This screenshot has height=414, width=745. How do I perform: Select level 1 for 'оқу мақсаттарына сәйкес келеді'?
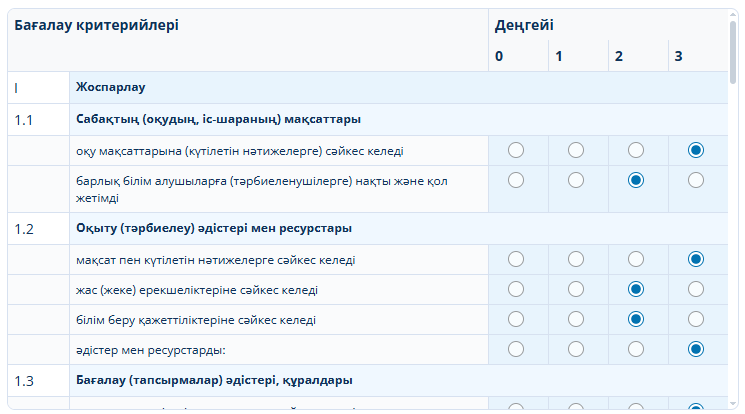(576, 150)
